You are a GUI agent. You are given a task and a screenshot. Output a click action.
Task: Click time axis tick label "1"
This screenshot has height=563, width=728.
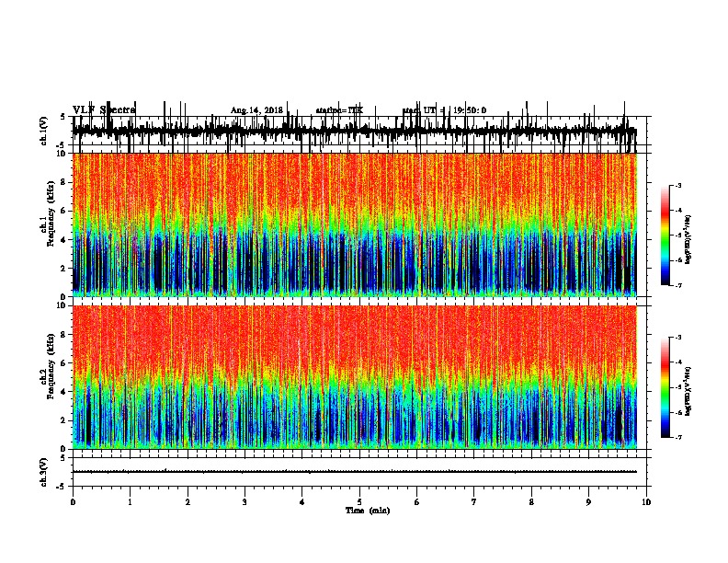[130, 502]
